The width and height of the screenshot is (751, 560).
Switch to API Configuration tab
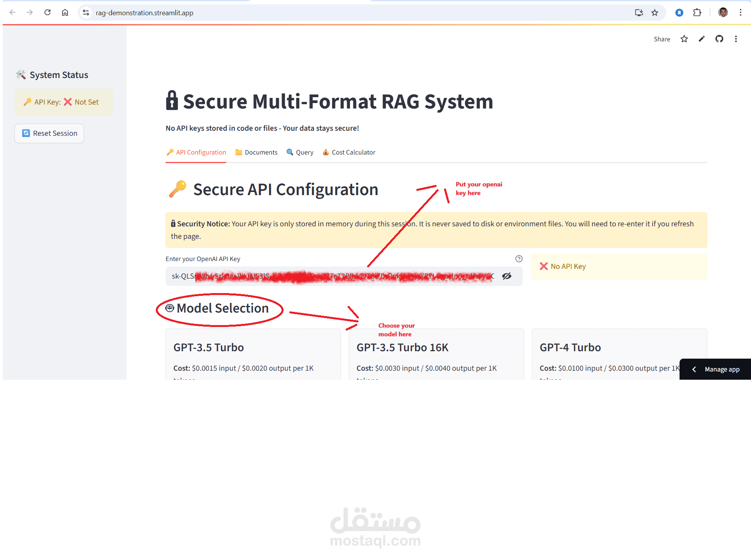196,152
